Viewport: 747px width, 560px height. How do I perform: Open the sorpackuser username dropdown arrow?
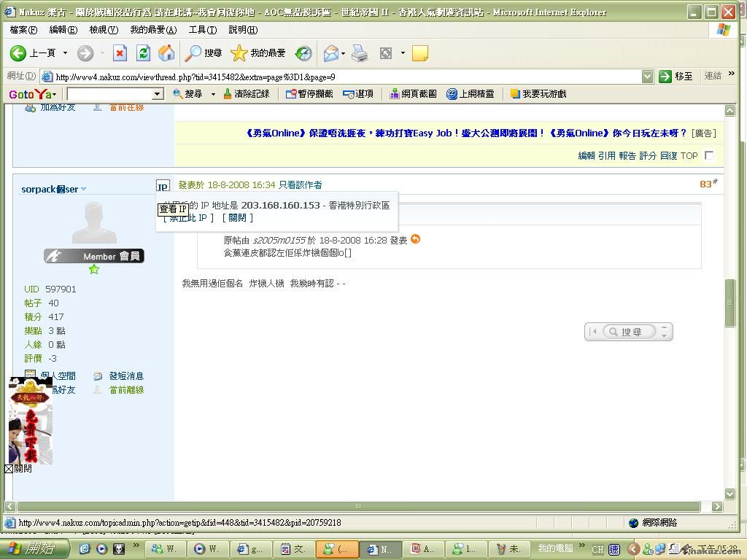84,189
